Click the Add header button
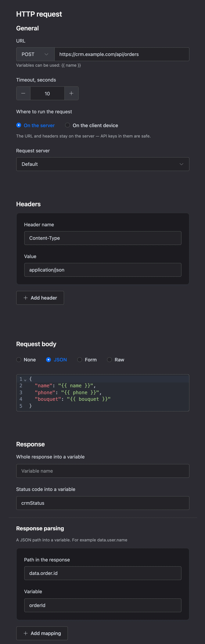 click(x=40, y=298)
